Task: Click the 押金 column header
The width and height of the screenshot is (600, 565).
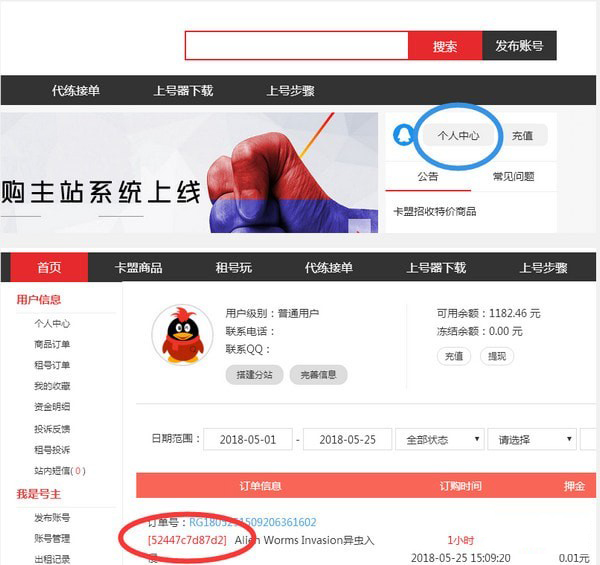Action: [574, 486]
